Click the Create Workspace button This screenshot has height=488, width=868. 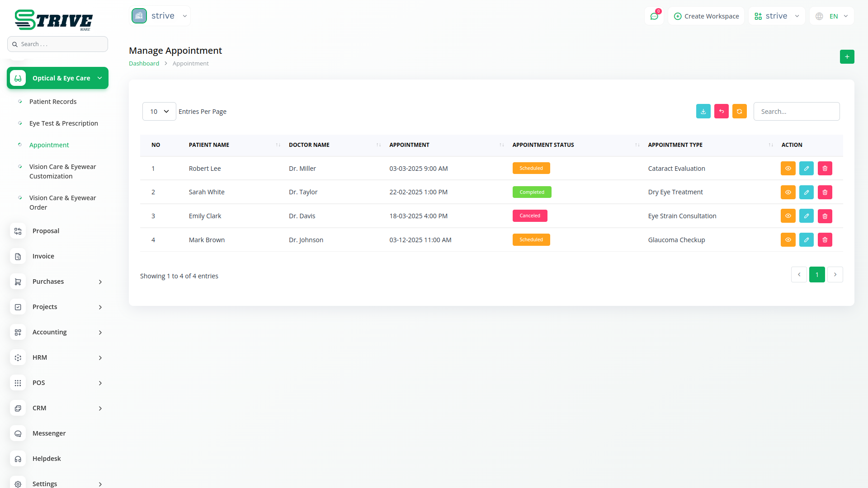pyautogui.click(x=706, y=16)
